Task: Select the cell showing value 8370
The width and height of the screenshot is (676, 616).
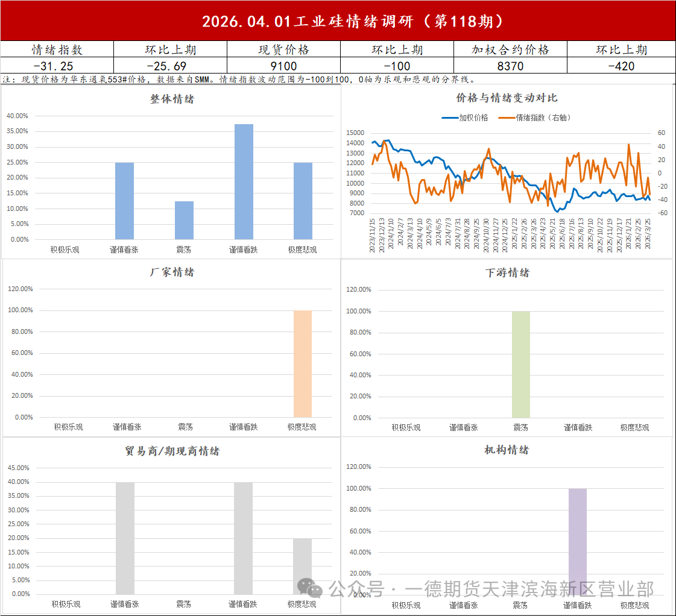Action: pos(510,66)
